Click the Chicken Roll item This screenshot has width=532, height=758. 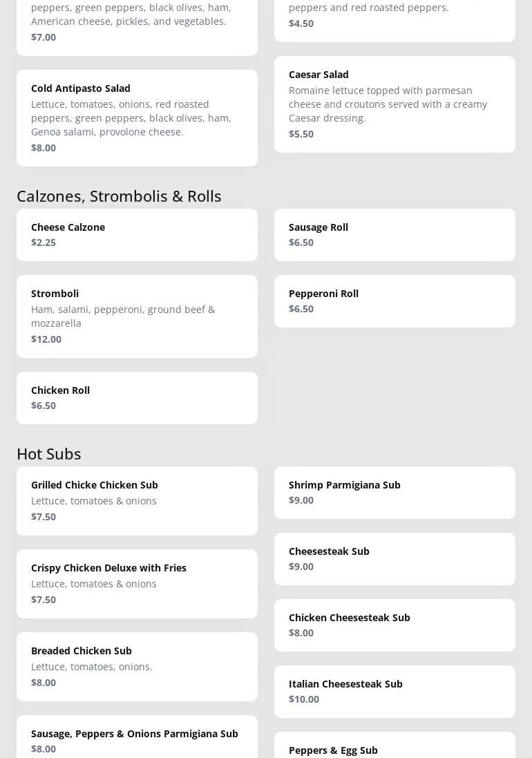137,397
